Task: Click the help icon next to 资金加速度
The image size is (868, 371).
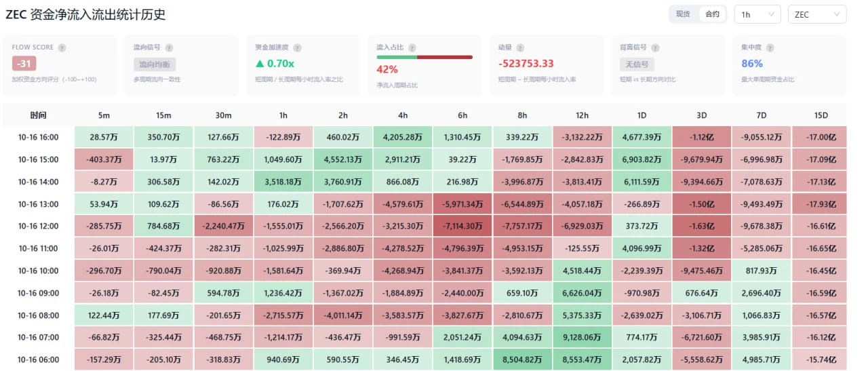Action: (x=297, y=48)
